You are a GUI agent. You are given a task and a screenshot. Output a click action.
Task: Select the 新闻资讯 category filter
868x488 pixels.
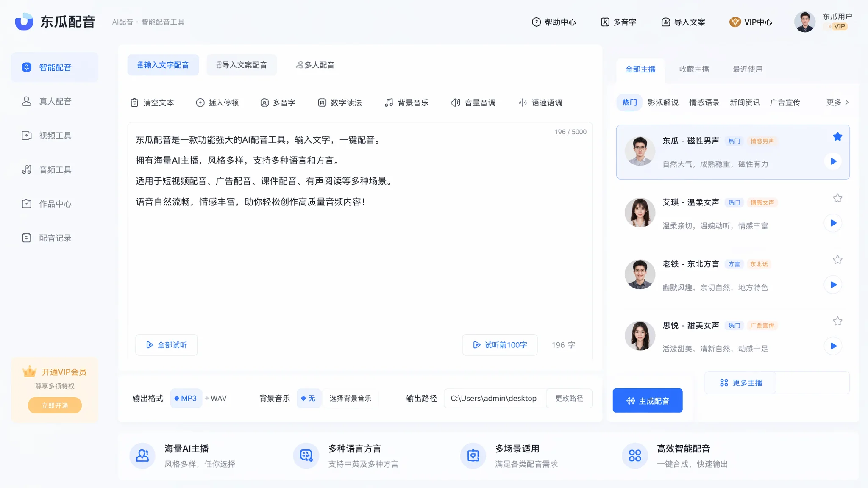(x=745, y=103)
